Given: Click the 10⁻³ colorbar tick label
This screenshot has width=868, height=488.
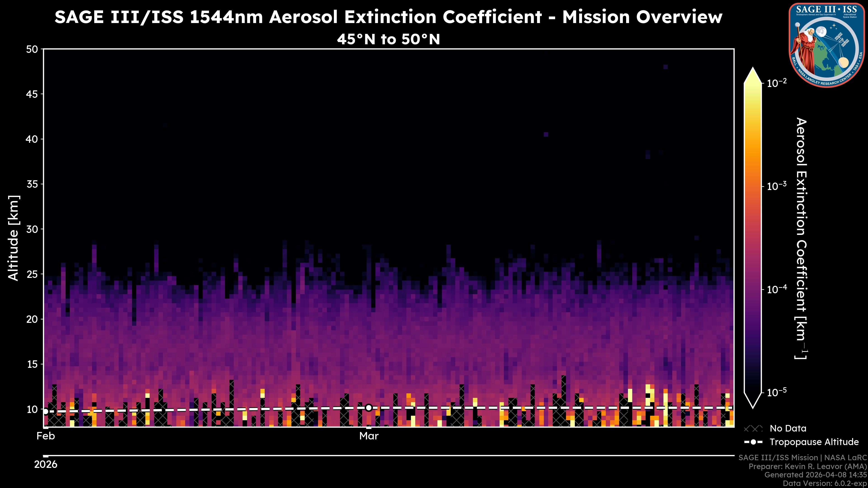Looking at the screenshot, I should [x=777, y=186].
